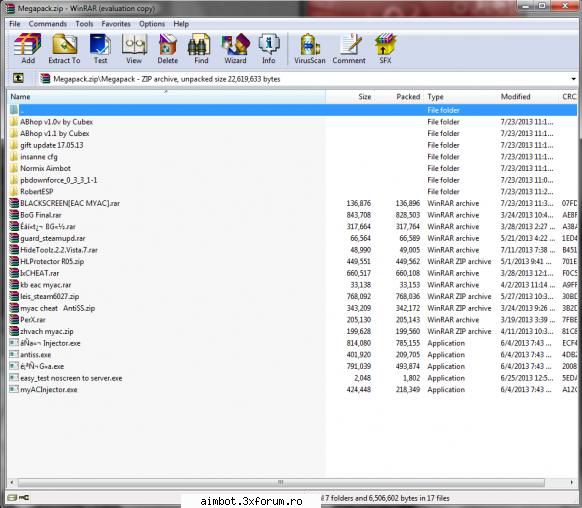This screenshot has height=508, width=582.
Task: Open the Tools menu
Action: tap(84, 24)
